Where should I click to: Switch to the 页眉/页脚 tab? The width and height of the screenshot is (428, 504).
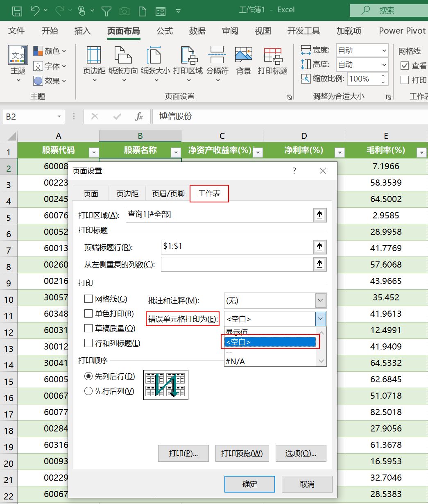[168, 193]
